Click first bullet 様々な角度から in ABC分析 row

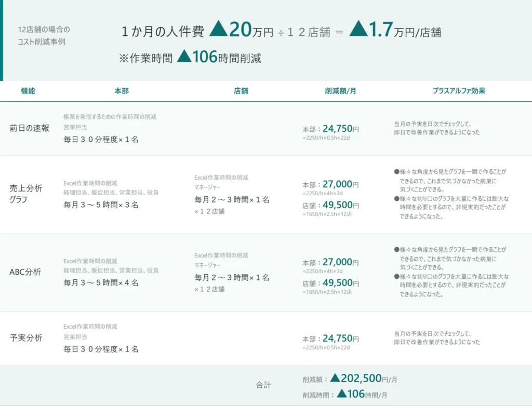tap(450, 259)
